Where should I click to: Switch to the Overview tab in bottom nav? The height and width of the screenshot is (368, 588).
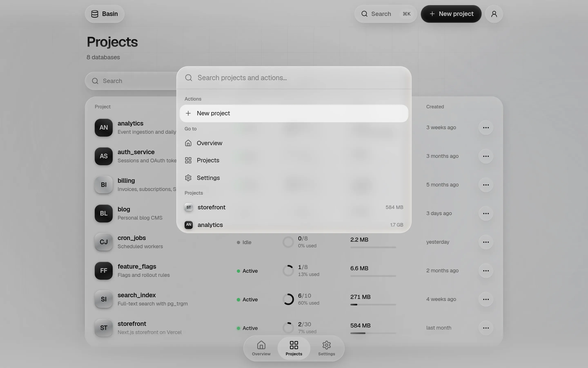point(261,348)
